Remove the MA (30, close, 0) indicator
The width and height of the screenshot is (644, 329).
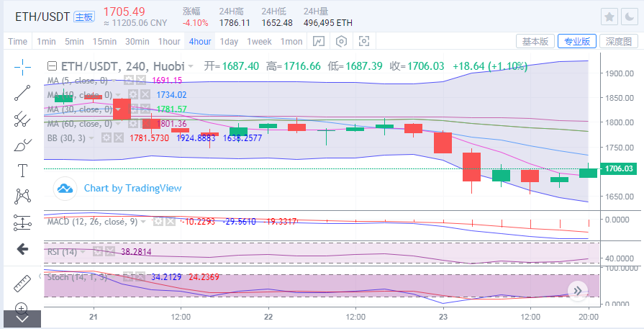pos(145,109)
